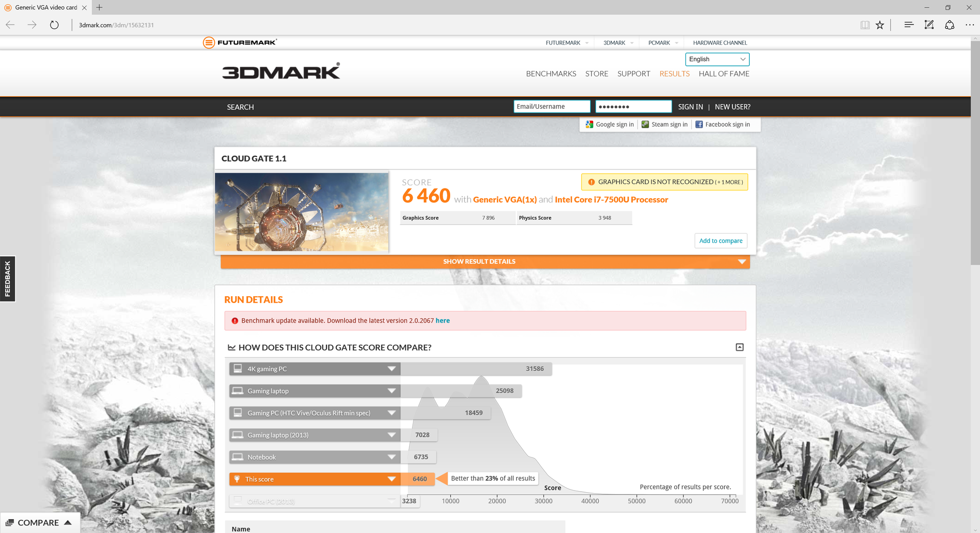The image size is (980, 533).
Task: Click the browser address bar URL
Action: point(116,25)
